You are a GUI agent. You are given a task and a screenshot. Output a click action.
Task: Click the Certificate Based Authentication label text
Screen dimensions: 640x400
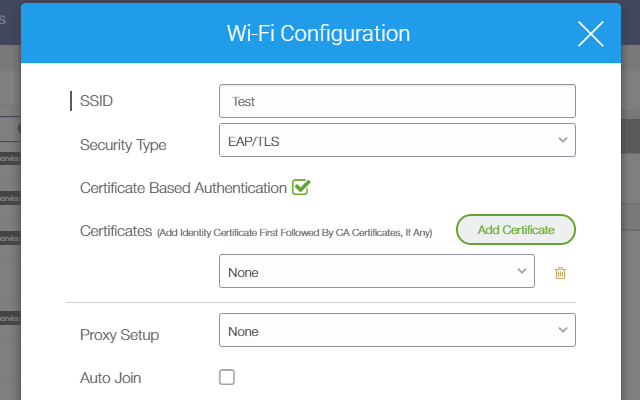pyautogui.click(x=183, y=188)
